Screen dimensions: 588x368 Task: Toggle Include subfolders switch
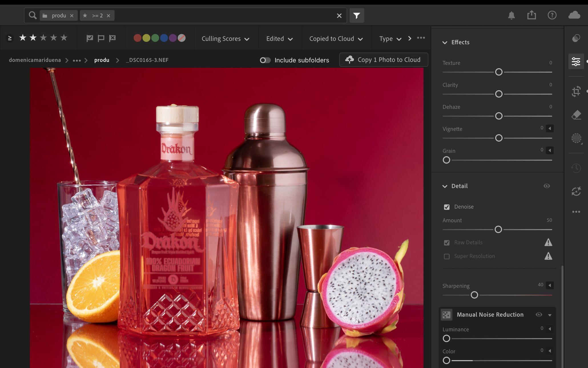265,60
